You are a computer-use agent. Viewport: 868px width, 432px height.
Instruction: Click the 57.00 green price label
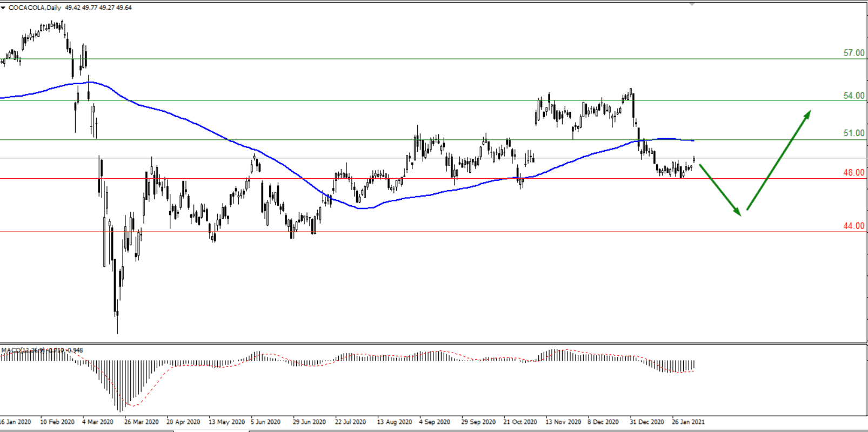(x=853, y=53)
